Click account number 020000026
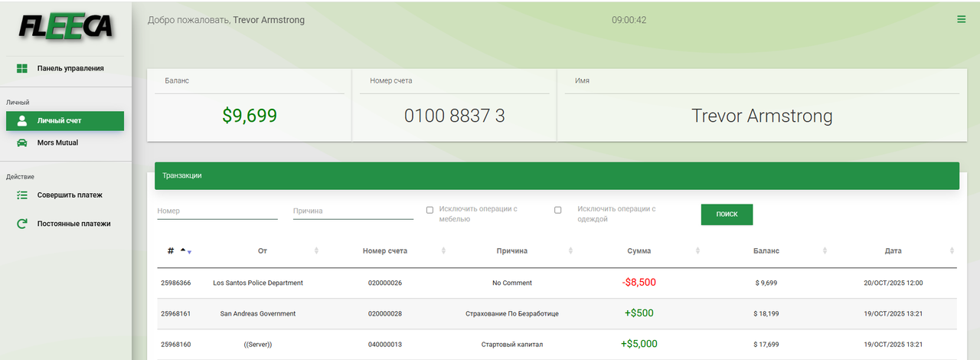Viewport: 980px width, 360px height. pos(385,283)
